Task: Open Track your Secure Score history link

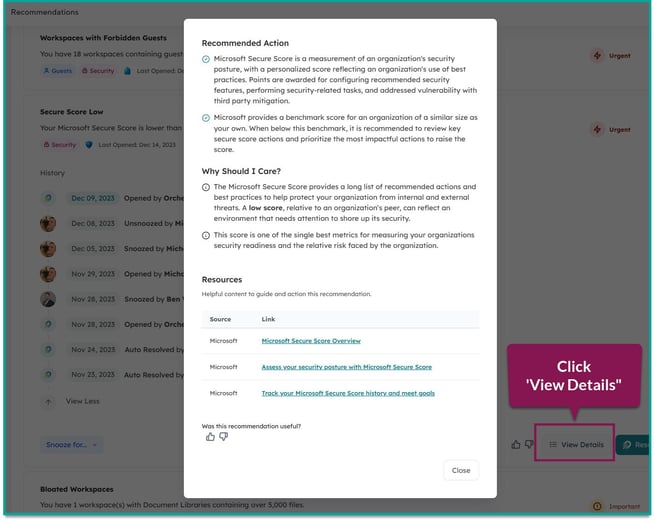Action: point(348,393)
